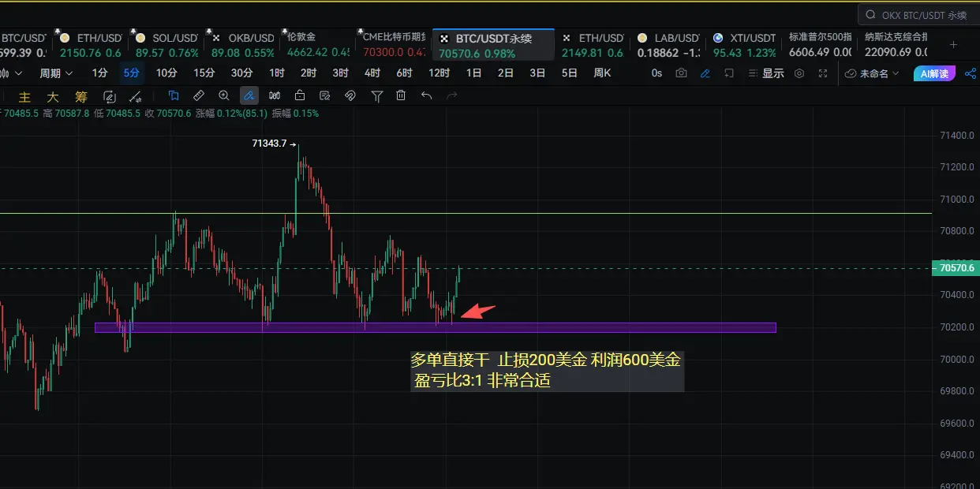
Task: Choose the ruler measure tool
Action: [x=199, y=95]
